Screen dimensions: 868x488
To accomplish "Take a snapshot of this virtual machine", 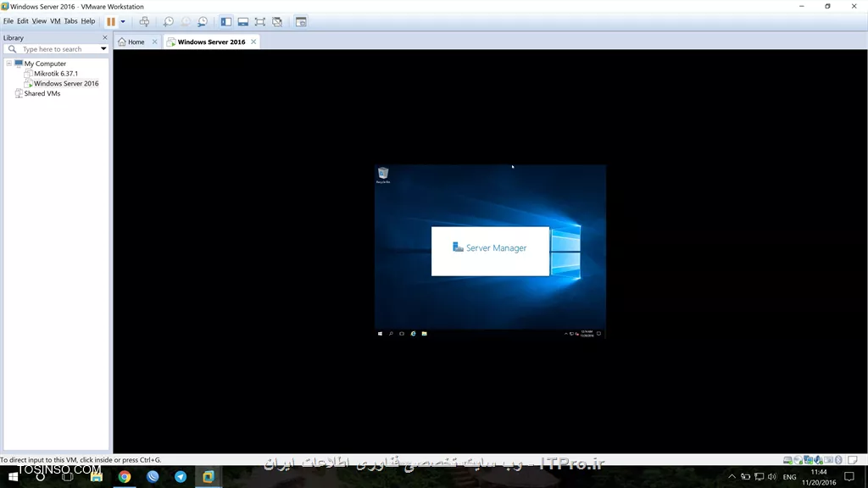I will point(169,21).
